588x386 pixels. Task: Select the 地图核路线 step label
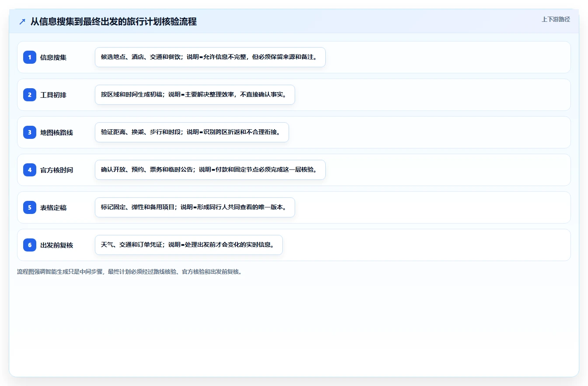pyautogui.click(x=56, y=132)
